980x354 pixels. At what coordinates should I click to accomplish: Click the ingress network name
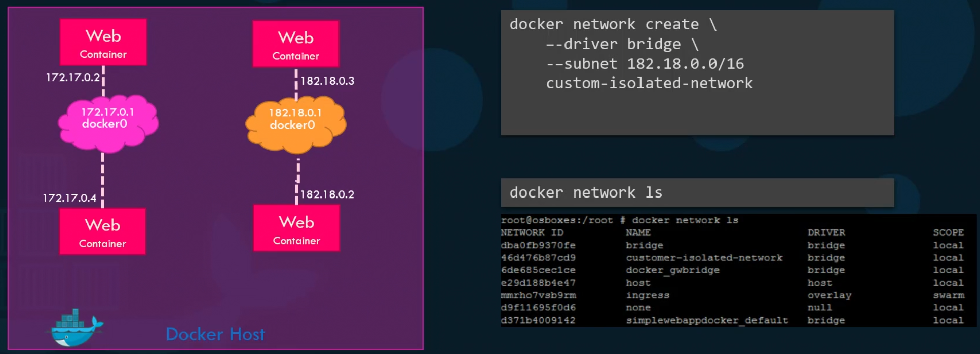[648, 295]
